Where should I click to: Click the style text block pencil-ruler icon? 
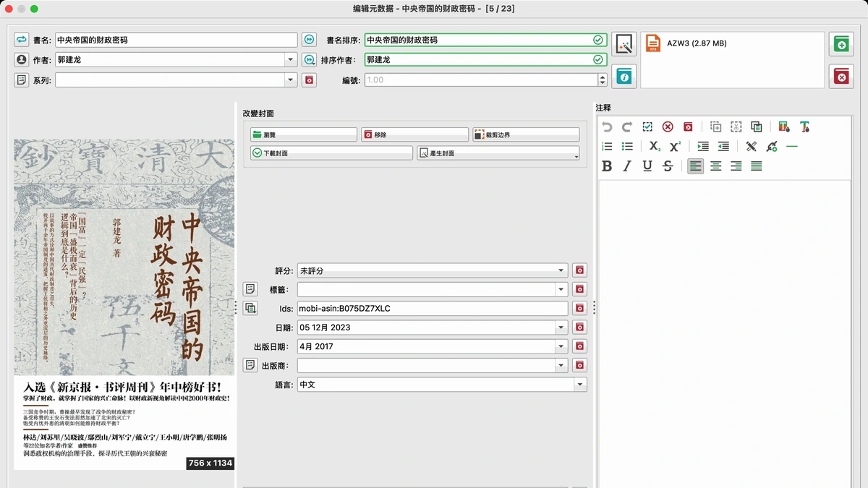pos(751,146)
